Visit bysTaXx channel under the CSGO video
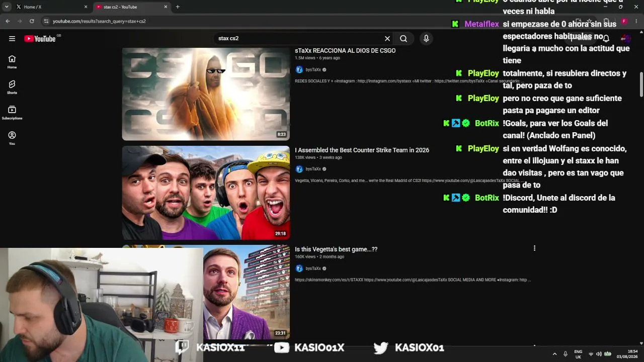 click(x=313, y=70)
